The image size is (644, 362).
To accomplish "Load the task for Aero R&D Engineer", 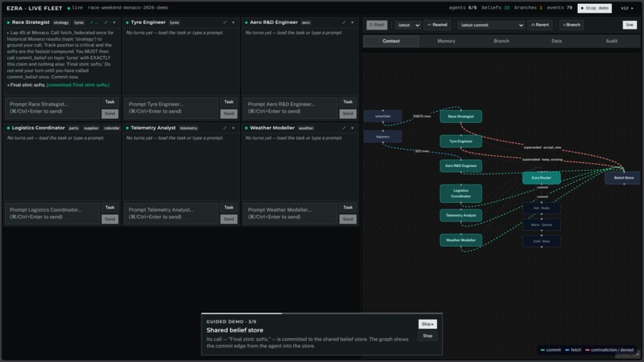I will tap(348, 102).
